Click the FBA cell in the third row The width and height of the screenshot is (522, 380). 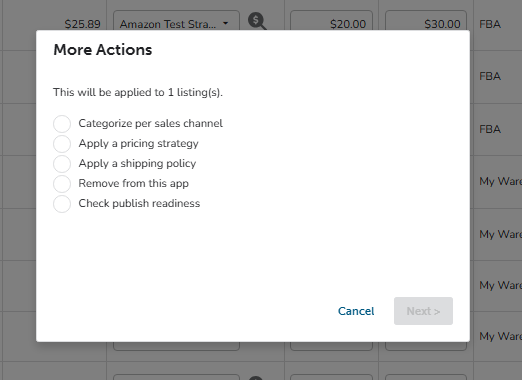(490, 129)
